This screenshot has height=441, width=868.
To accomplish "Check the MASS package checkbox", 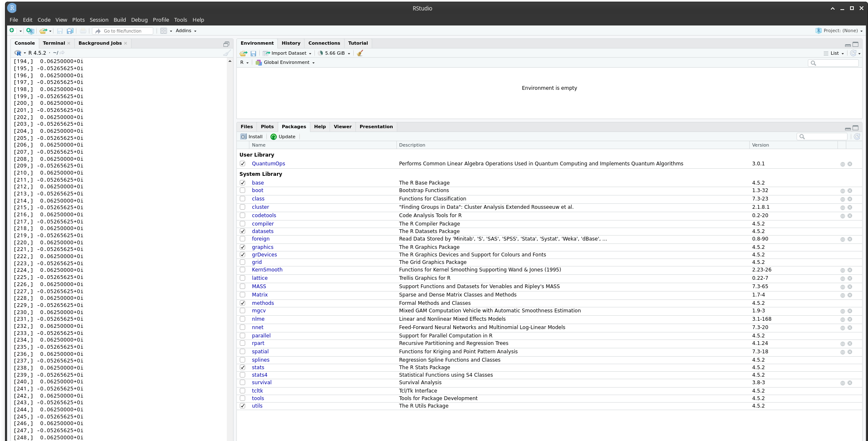I will click(x=243, y=286).
